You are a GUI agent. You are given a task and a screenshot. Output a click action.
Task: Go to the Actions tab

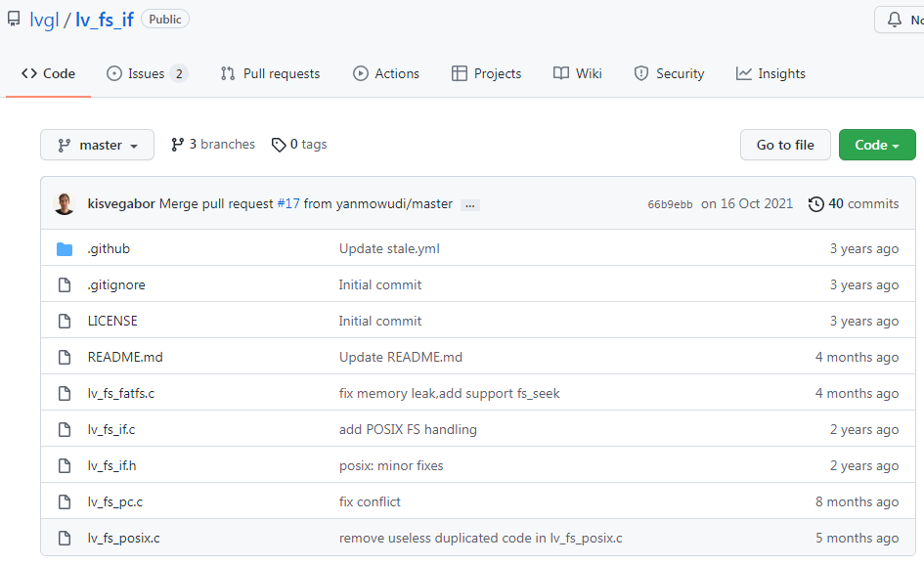coord(386,73)
